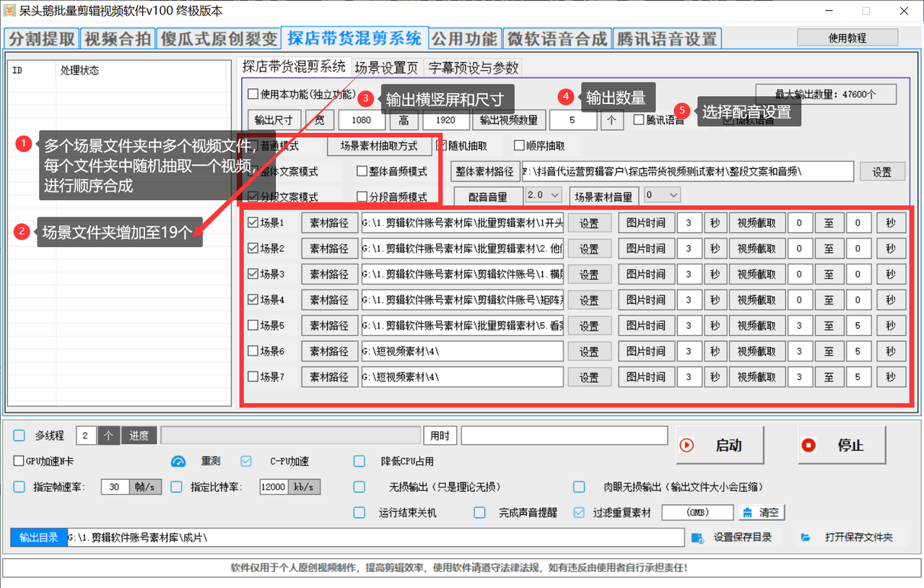Open 设置保存目录 to set save directory

click(733, 537)
